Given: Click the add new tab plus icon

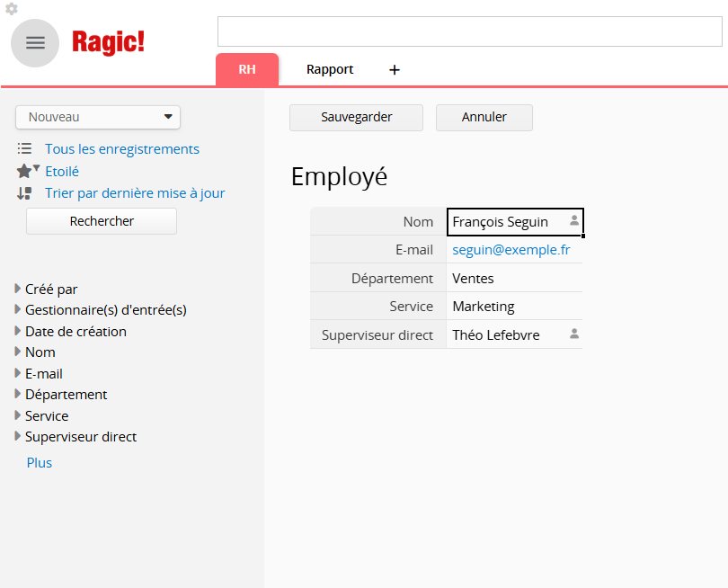Looking at the screenshot, I should click(394, 70).
